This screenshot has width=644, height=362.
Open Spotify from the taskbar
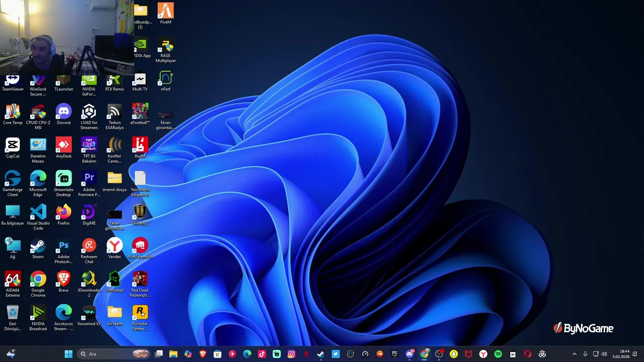coord(498,354)
